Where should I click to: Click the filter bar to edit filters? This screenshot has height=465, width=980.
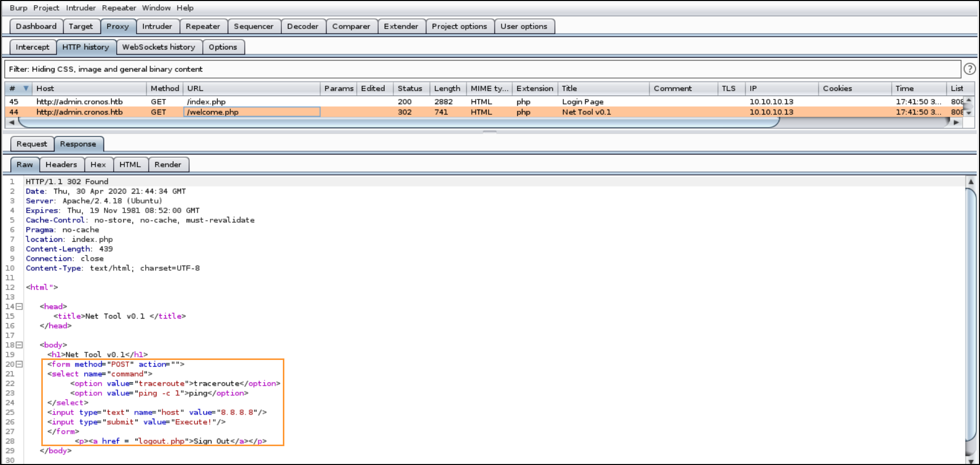482,69
